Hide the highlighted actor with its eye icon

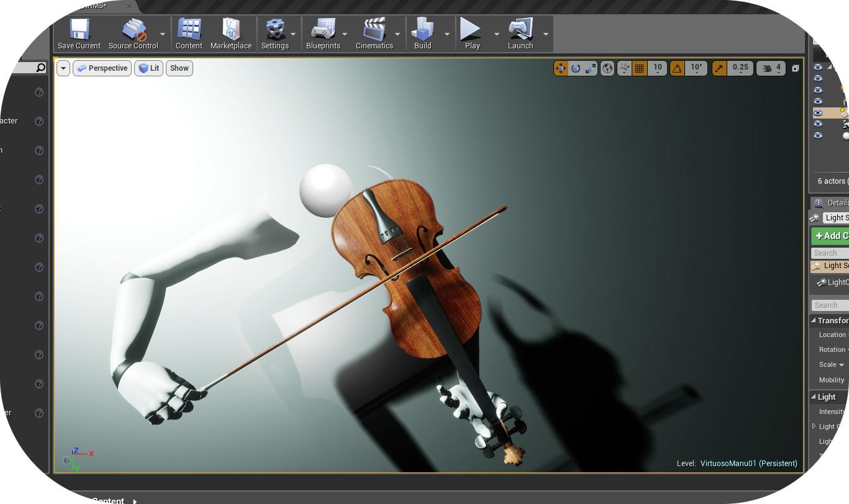pyautogui.click(x=818, y=113)
